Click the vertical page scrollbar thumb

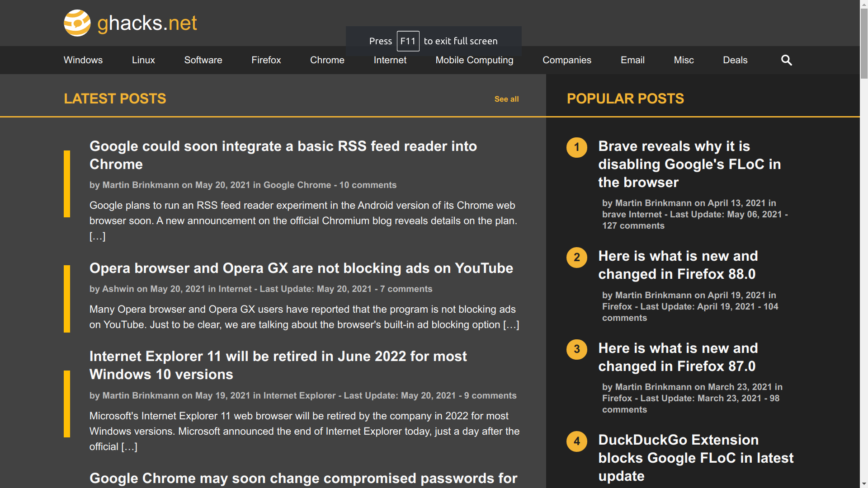pos(863,43)
